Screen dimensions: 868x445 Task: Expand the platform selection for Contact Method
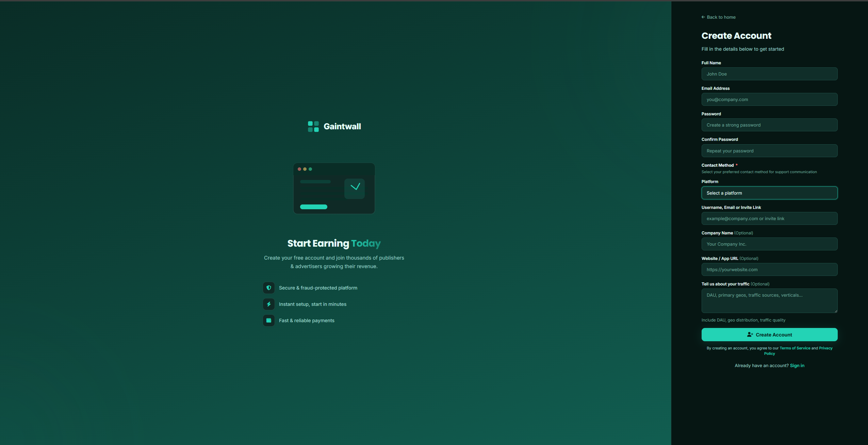(769, 193)
